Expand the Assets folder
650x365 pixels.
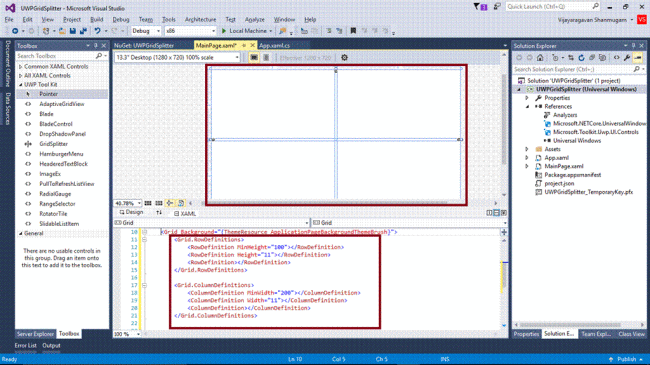(527, 149)
